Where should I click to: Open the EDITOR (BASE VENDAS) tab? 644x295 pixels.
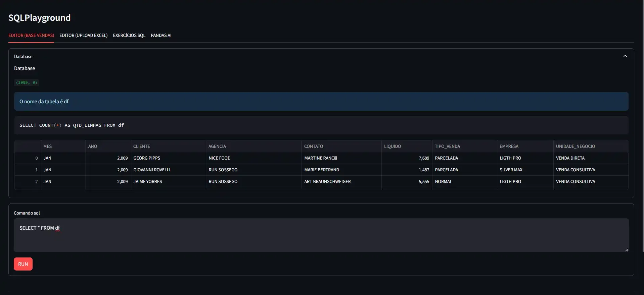[31, 35]
